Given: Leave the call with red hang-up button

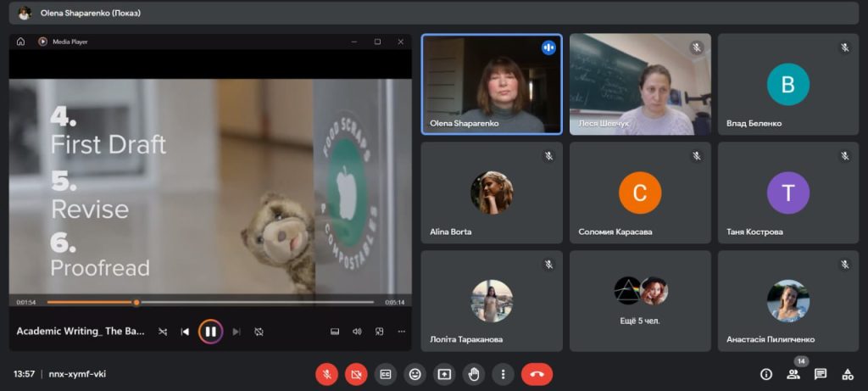Looking at the screenshot, I should point(537,374).
